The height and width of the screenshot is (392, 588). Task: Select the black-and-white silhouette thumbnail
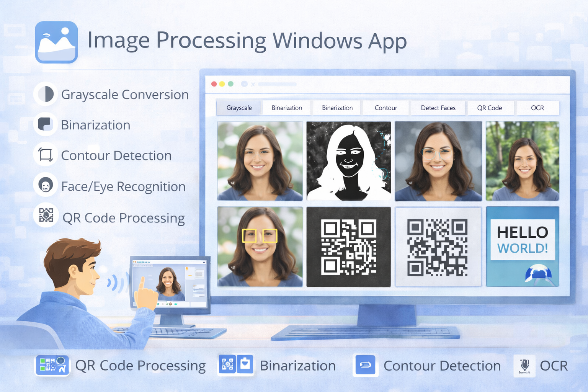pyautogui.click(x=348, y=161)
